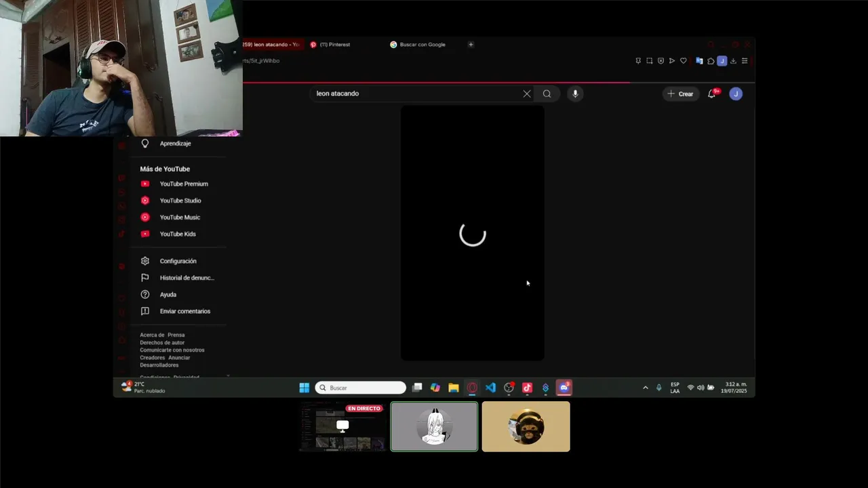Screen dimensions: 868x488
Task: Open Opera downloads icon
Action: coord(733,61)
